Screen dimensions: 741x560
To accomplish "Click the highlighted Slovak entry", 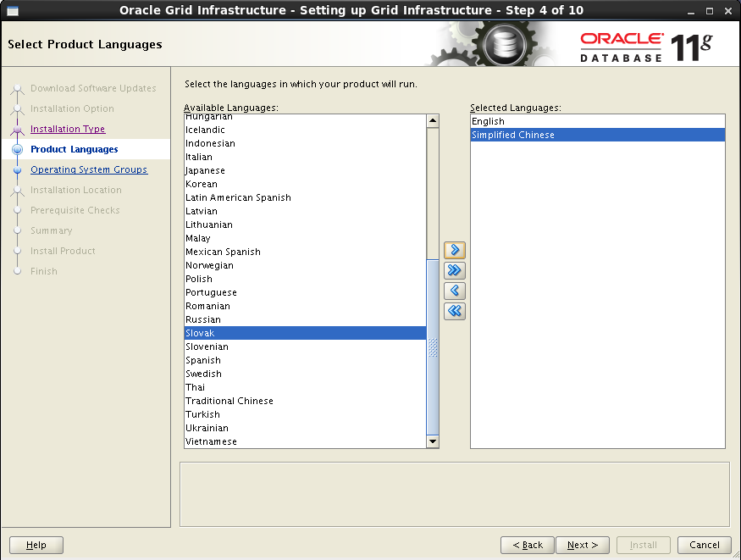I will pos(305,333).
